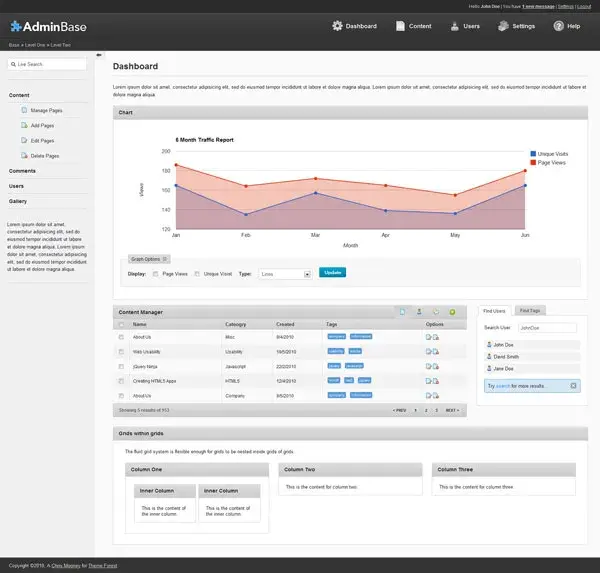Click the Theme Forest footer link
This screenshot has height=573, width=600.
pyautogui.click(x=103, y=566)
